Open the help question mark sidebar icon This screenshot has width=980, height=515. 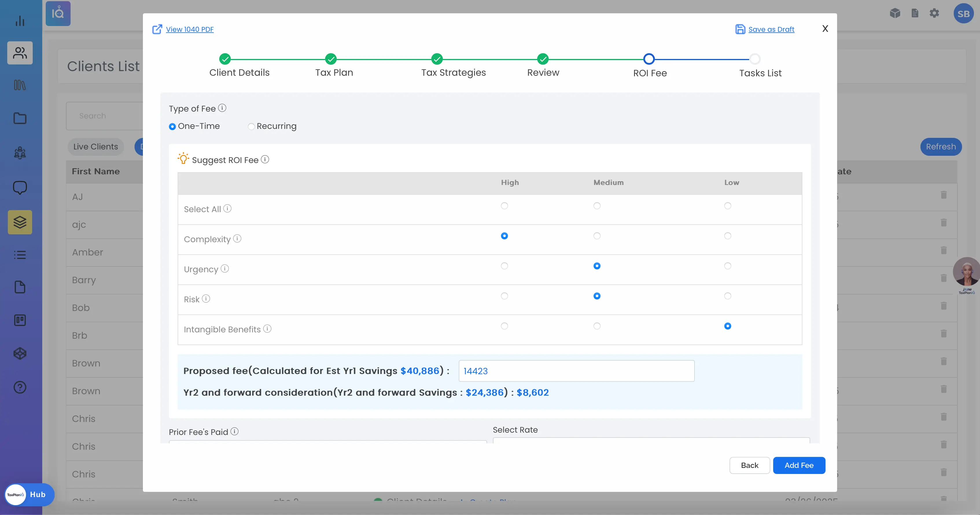coord(20,387)
